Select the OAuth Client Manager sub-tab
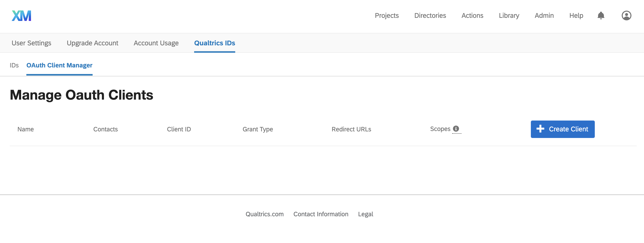Screen dimensions: 644x243 (59, 65)
